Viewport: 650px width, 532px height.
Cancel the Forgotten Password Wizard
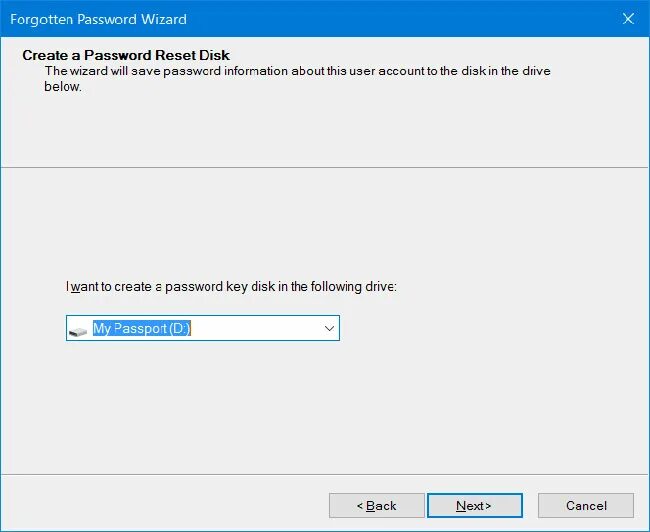point(586,506)
